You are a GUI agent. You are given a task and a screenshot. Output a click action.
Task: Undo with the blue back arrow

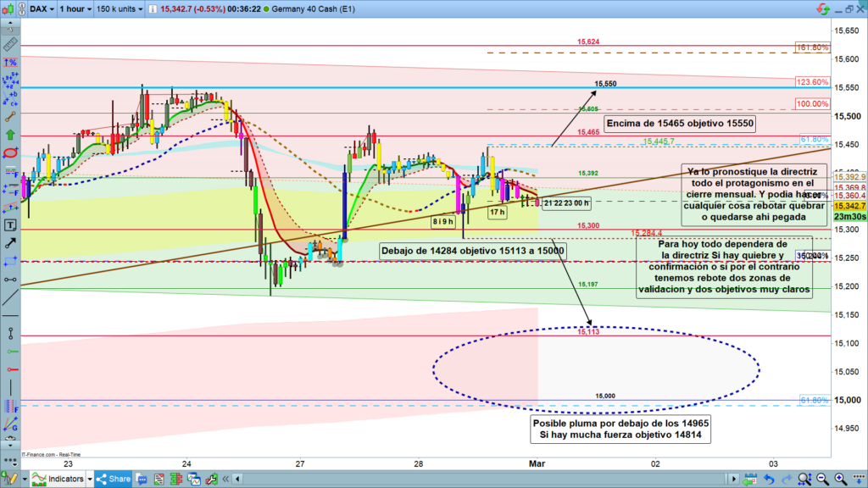coord(767,479)
